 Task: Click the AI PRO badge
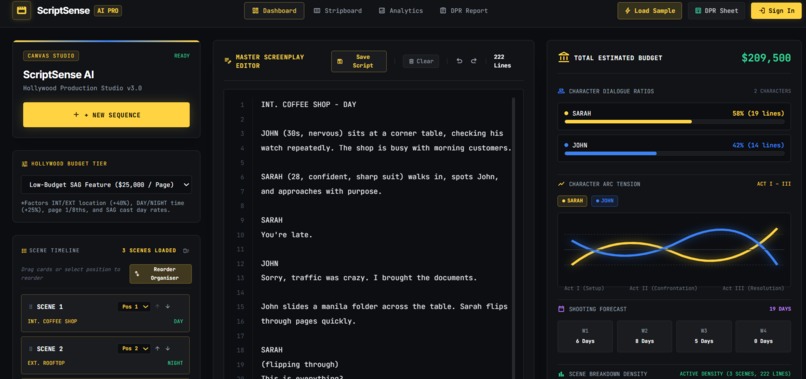click(108, 11)
